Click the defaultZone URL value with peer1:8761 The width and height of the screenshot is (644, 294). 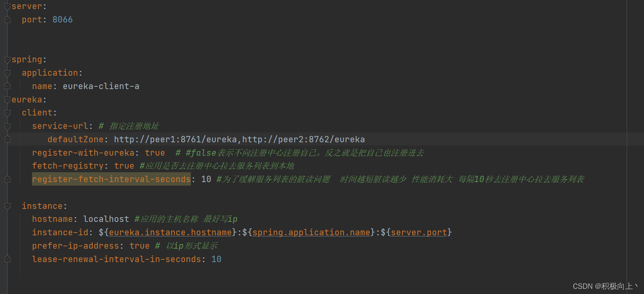[239, 140]
